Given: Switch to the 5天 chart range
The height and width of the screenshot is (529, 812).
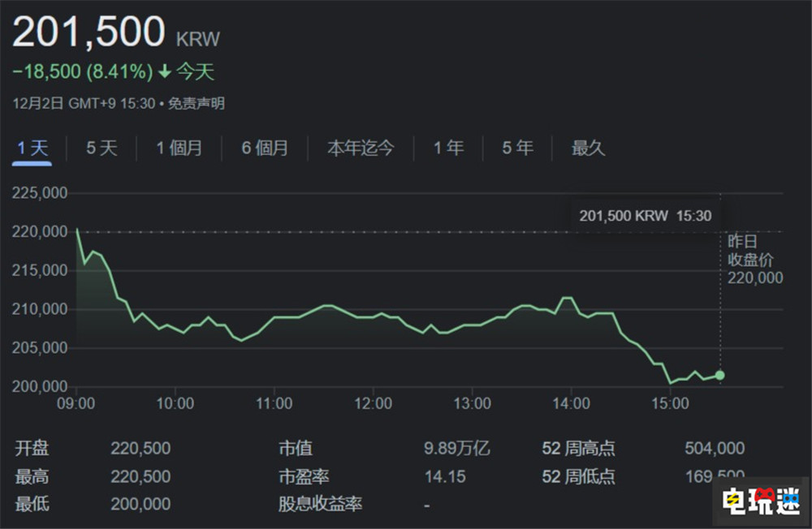Looking at the screenshot, I should point(101,148).
